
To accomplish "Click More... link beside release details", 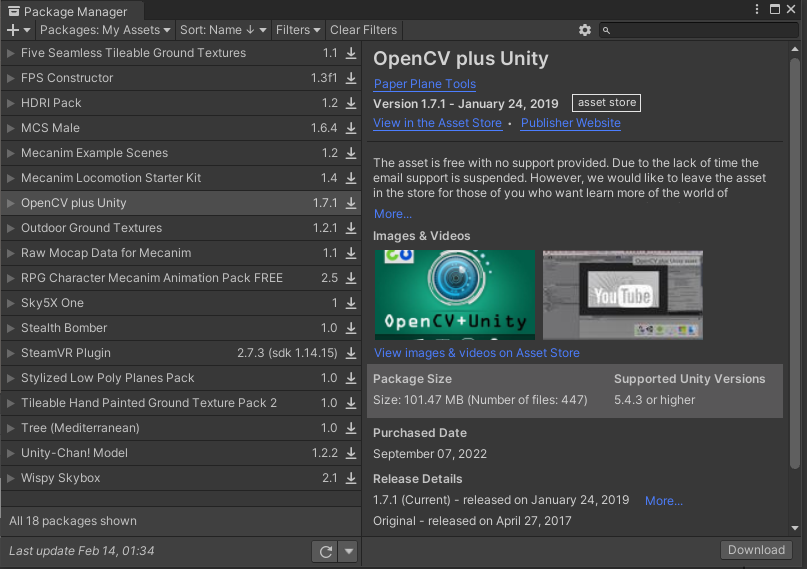I will click(664, 501).
